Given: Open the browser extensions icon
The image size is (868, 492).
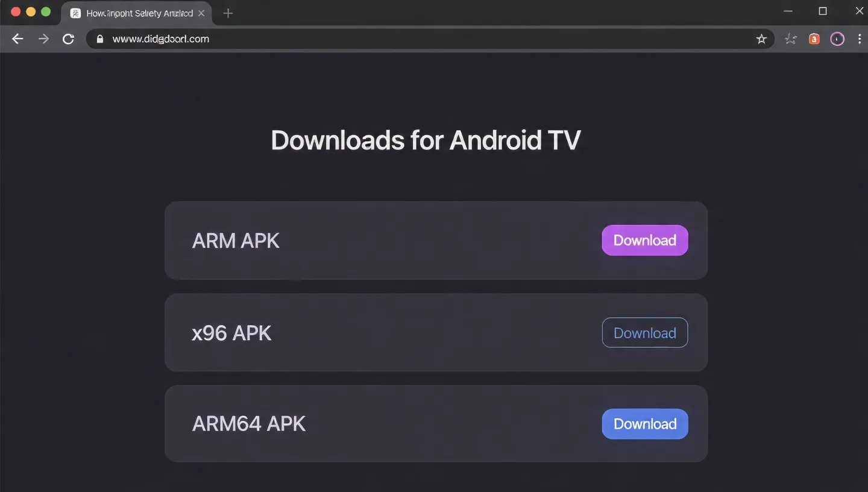Looking at the screenshot, I should (791, 39).
